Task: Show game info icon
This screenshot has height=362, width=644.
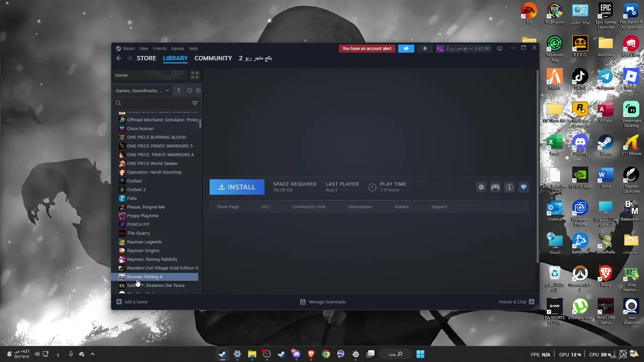Action: pos(510,187)
